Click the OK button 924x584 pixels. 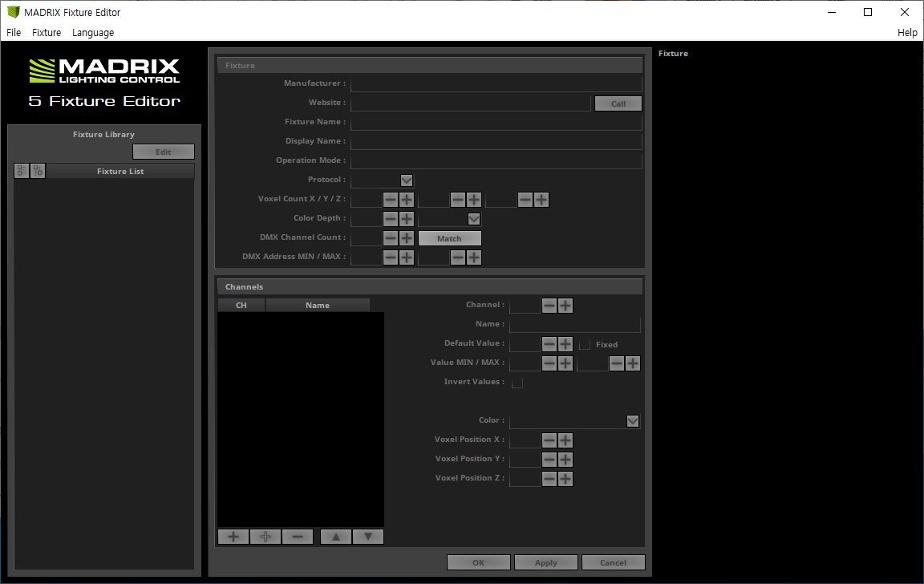pos(479,563)
